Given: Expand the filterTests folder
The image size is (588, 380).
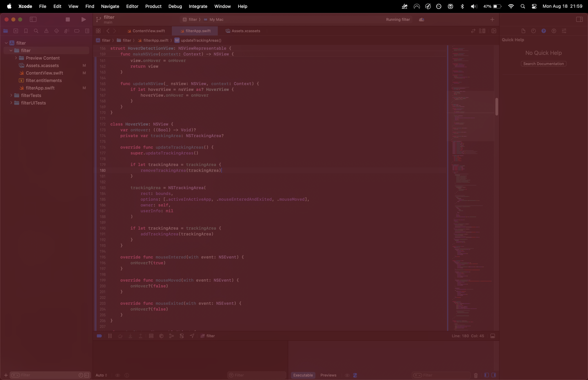Looking at the screenshot, I should pos(11,96).
